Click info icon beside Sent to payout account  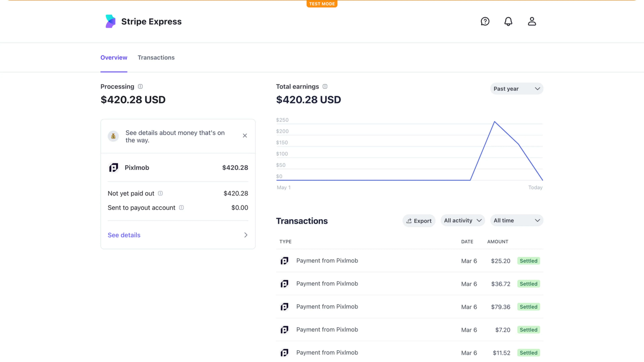[181, 208]
